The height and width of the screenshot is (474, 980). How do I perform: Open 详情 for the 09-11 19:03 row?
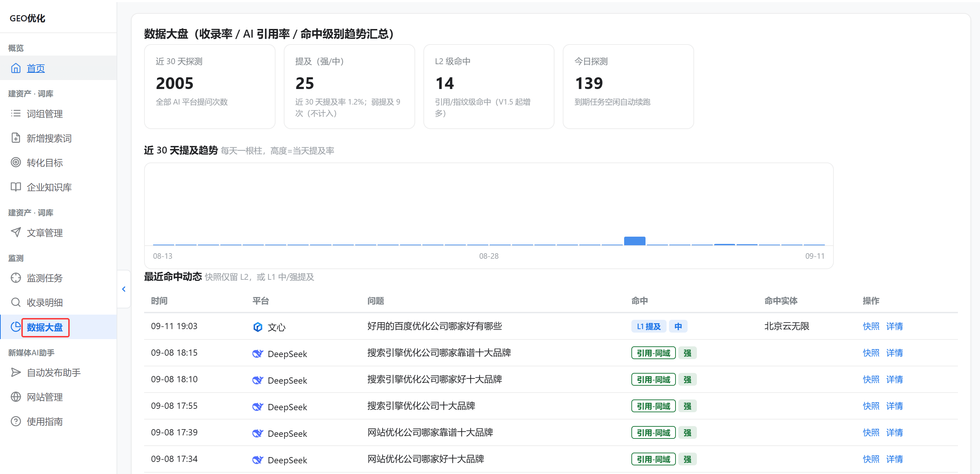point(894,326)
